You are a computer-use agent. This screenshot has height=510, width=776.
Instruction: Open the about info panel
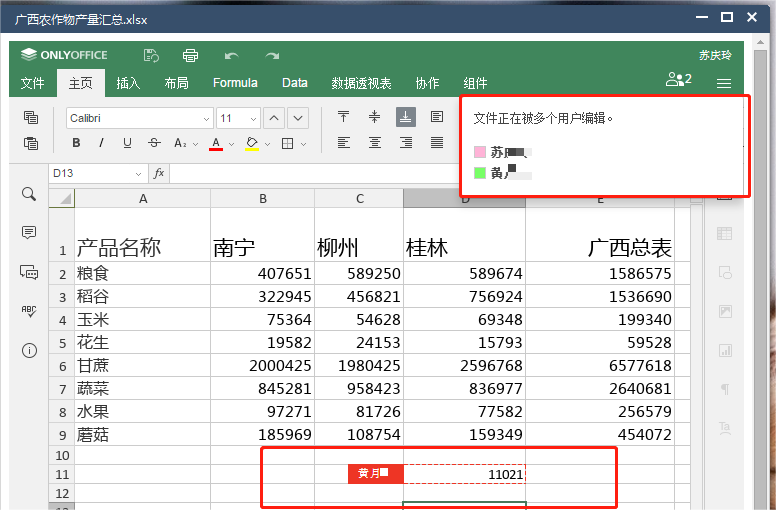point(29,351)
